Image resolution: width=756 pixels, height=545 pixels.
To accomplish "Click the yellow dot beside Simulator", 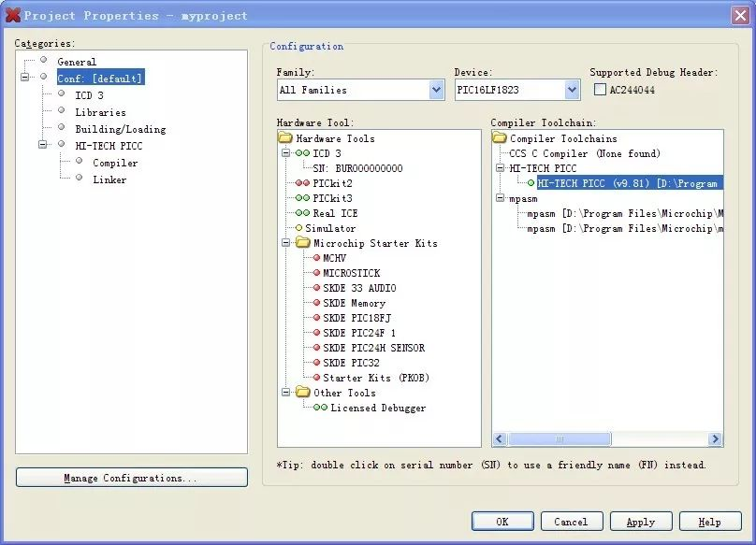I will click(x=298, y=228).
